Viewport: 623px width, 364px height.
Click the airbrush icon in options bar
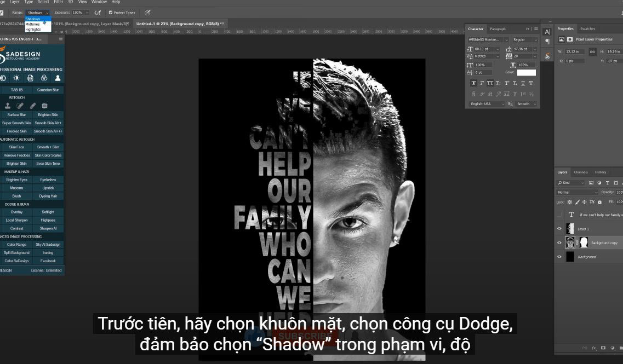coord(98,12)
